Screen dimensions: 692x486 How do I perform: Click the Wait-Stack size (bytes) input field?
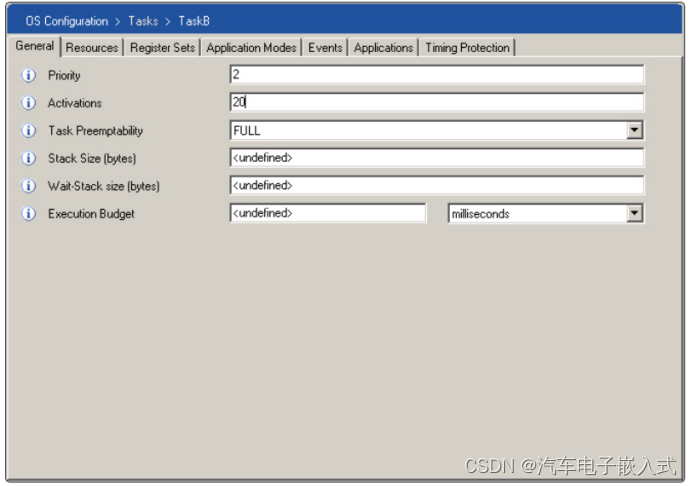[x=436, y=185]
